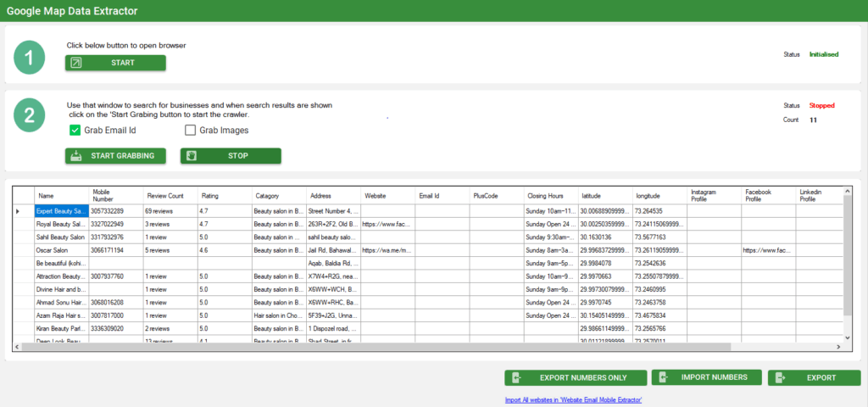Click the Facebook Profile column header
868x407 pixels.
point(768,196)
